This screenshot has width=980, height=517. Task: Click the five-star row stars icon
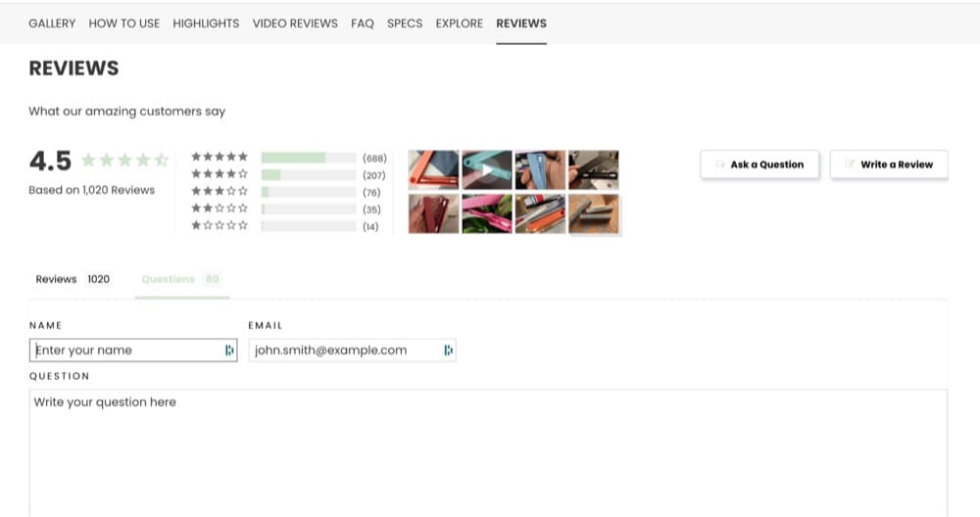pyautogui.click(x=220, y=157)
